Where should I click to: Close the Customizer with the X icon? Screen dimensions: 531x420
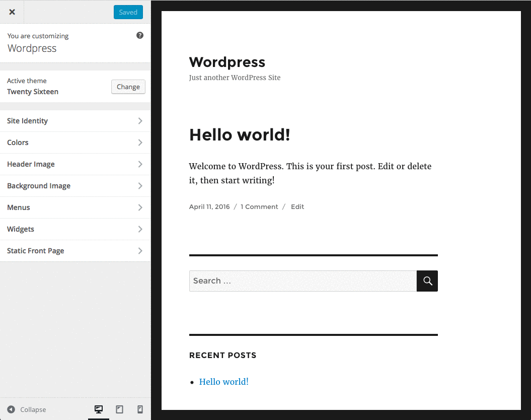(12, 12)
